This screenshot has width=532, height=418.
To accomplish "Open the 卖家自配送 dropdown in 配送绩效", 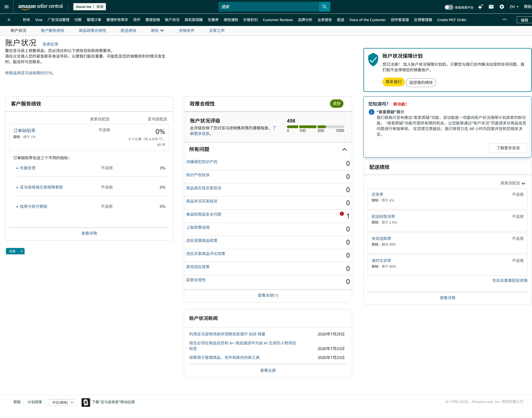I will (513, 183).
